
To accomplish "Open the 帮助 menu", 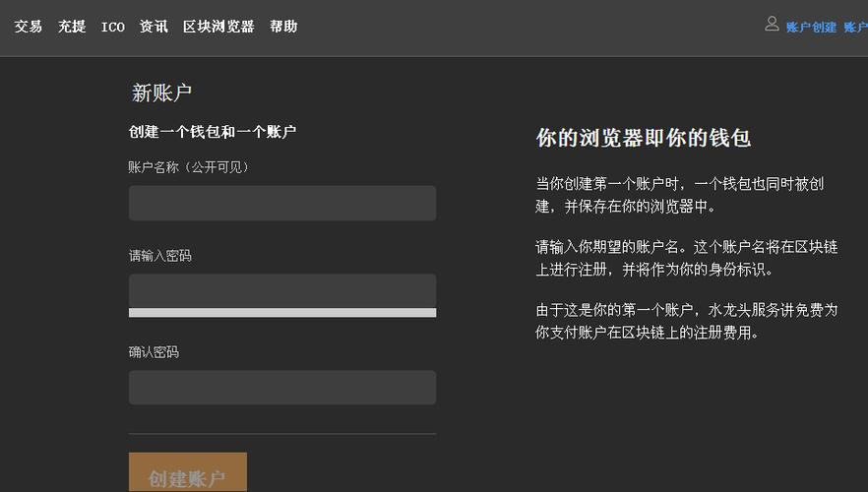I will click(283, 27).
